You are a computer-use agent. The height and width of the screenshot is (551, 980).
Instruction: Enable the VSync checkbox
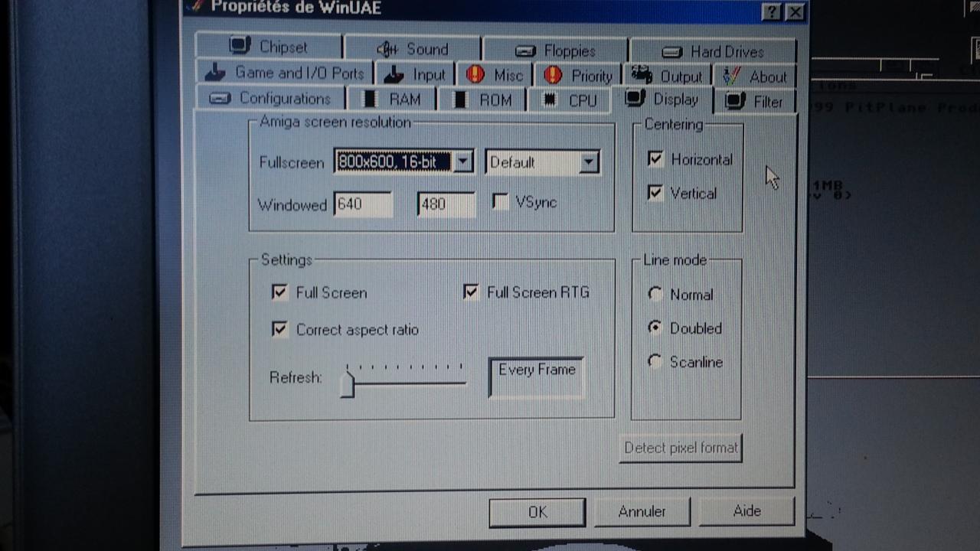501,202
